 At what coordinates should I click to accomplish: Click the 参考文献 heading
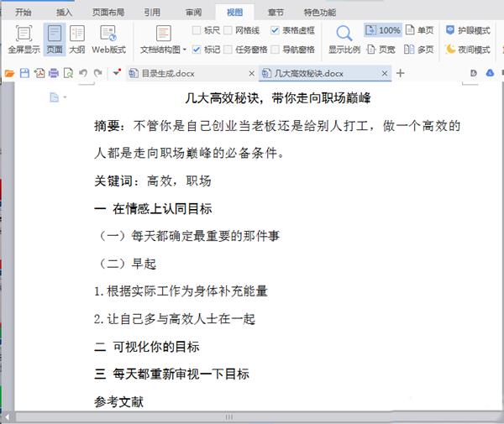click(118, 401)
